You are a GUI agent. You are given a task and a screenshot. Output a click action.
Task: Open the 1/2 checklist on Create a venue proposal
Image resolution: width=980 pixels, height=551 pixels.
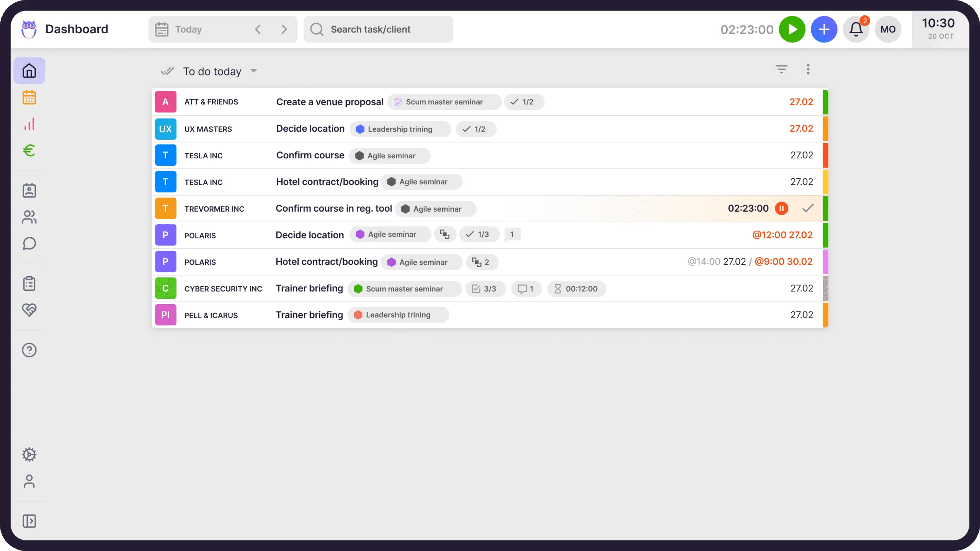(524, 102)
